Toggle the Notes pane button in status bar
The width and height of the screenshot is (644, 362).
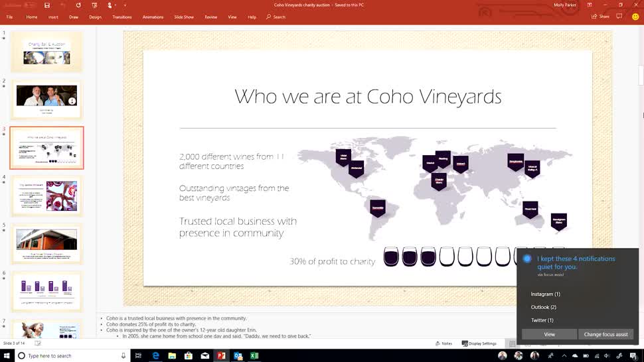[443, 343]
